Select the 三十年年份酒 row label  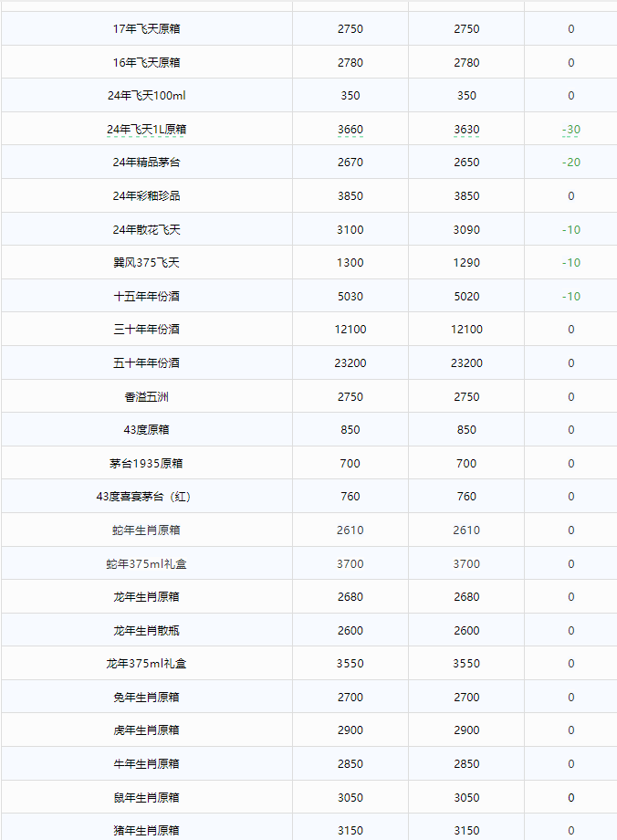point(146,330)
